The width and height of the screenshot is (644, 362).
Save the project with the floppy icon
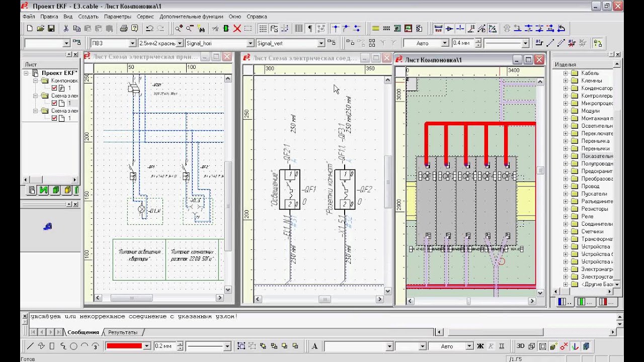(51, 28)
